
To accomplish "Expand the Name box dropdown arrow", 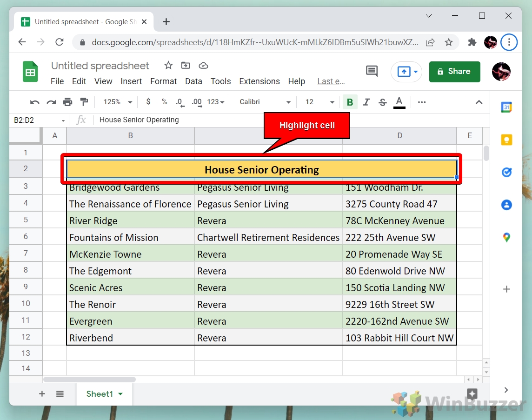I will pos(63,120).
